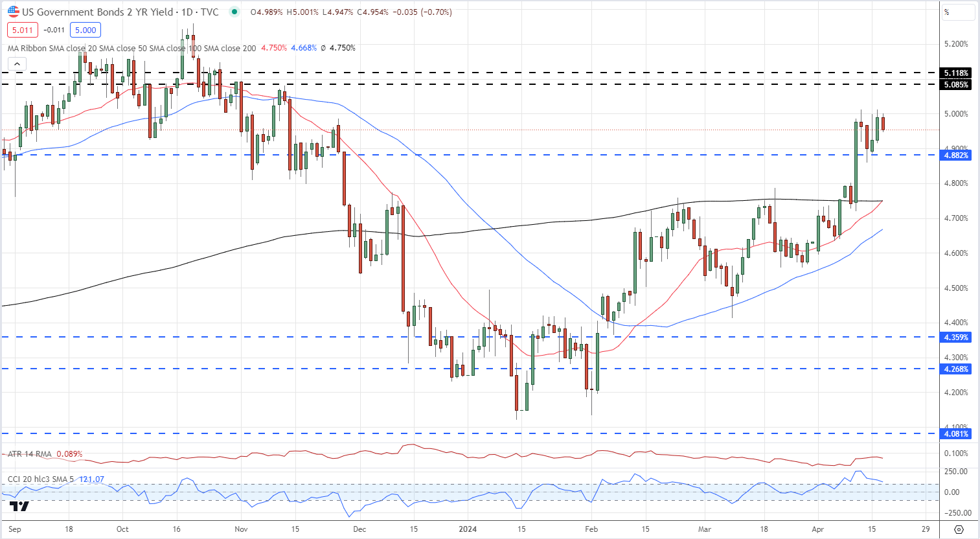Open symbol title US Government Bonds 2 YR Yield
The image size is (980, 539).
98,12
